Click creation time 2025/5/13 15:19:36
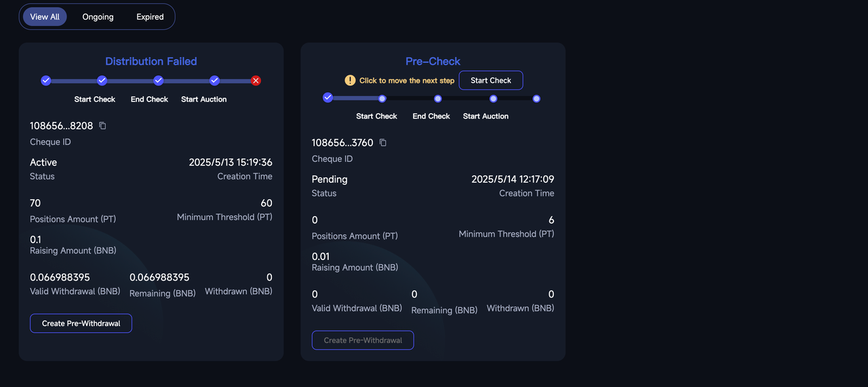Screen dimensions: 868x387 231,163
